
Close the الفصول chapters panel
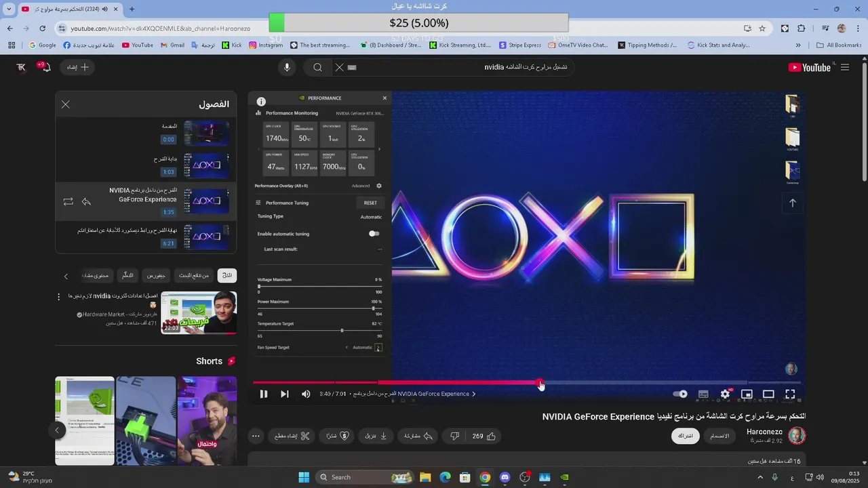(x=66, y=104)
